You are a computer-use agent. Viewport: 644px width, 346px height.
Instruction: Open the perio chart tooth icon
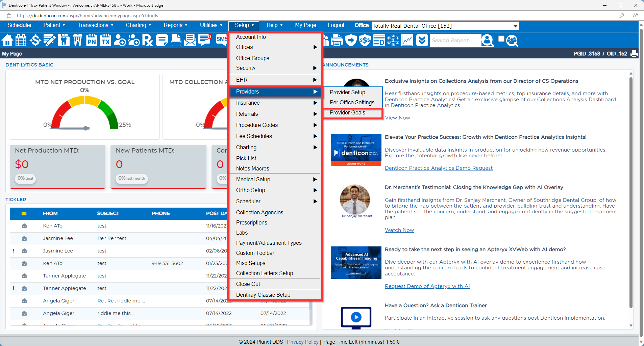point(78,41)
